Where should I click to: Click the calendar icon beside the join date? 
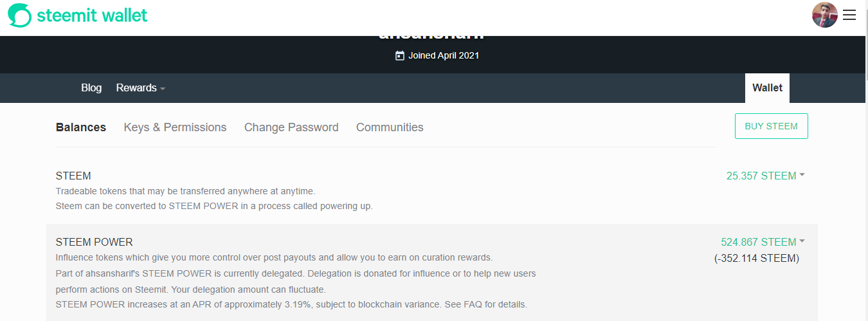(400, 55)
